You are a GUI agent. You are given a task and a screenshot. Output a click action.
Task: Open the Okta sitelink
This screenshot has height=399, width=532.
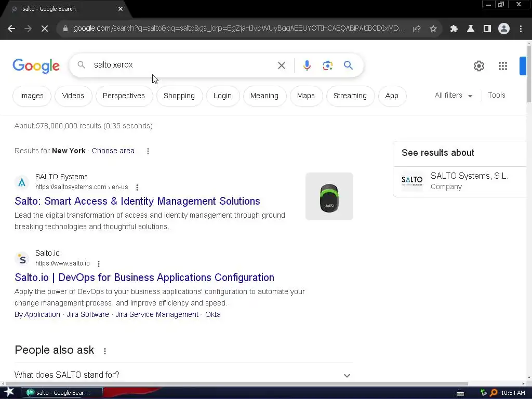click(x=213, y=314)
